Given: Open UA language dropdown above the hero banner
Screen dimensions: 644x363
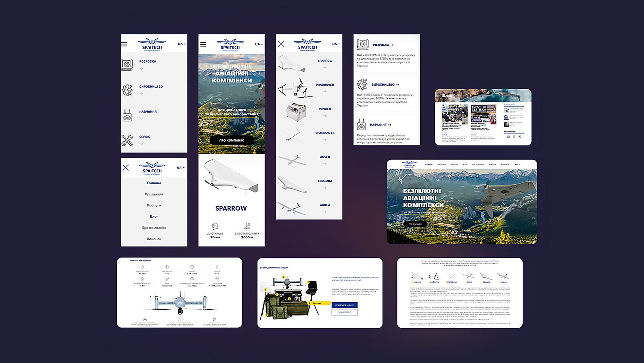Looking at the screenshot, I should pyautogui.click(x=259, y=44).
